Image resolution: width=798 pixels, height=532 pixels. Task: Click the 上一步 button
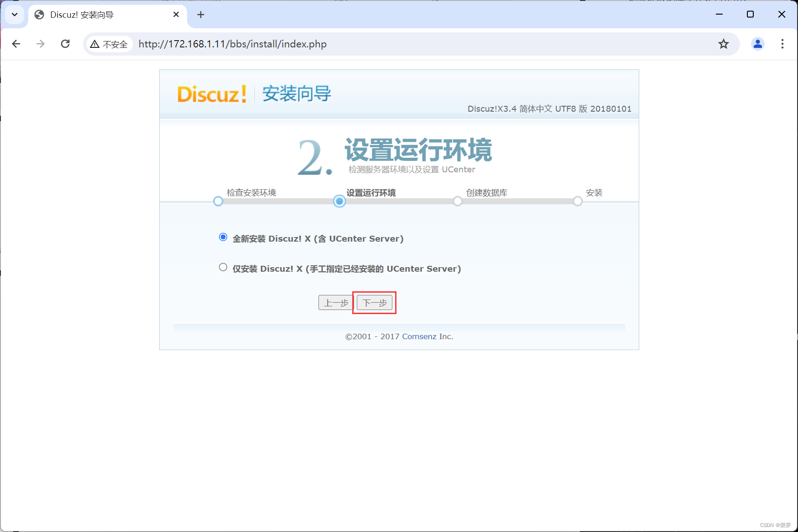[x=336, y=303]
